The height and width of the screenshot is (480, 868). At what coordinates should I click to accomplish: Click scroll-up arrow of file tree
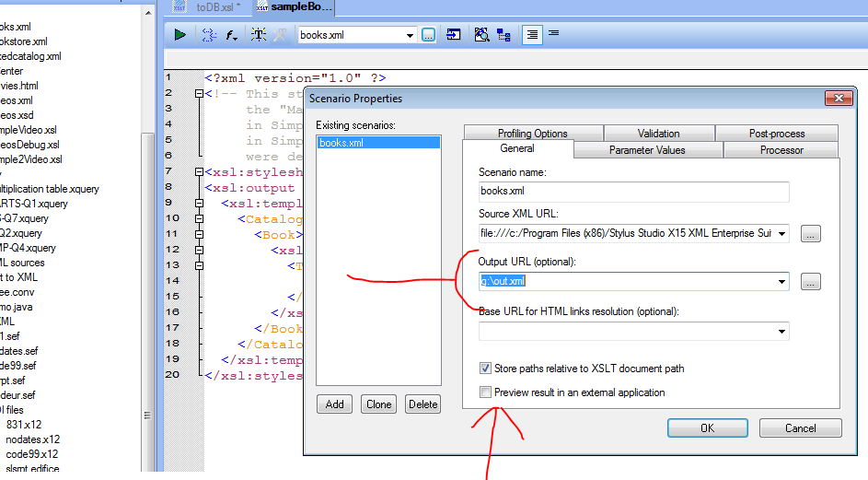[x=148, y=13]
